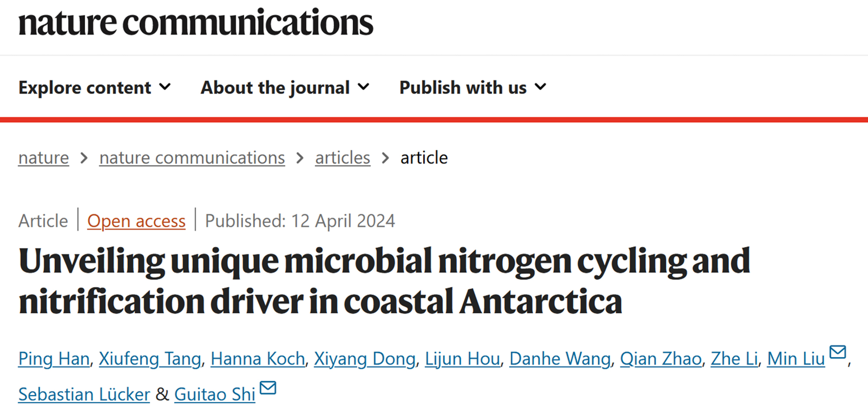The image size is (868, 420).
Task: Select author Qian Zhao
Action: point(661,359)
